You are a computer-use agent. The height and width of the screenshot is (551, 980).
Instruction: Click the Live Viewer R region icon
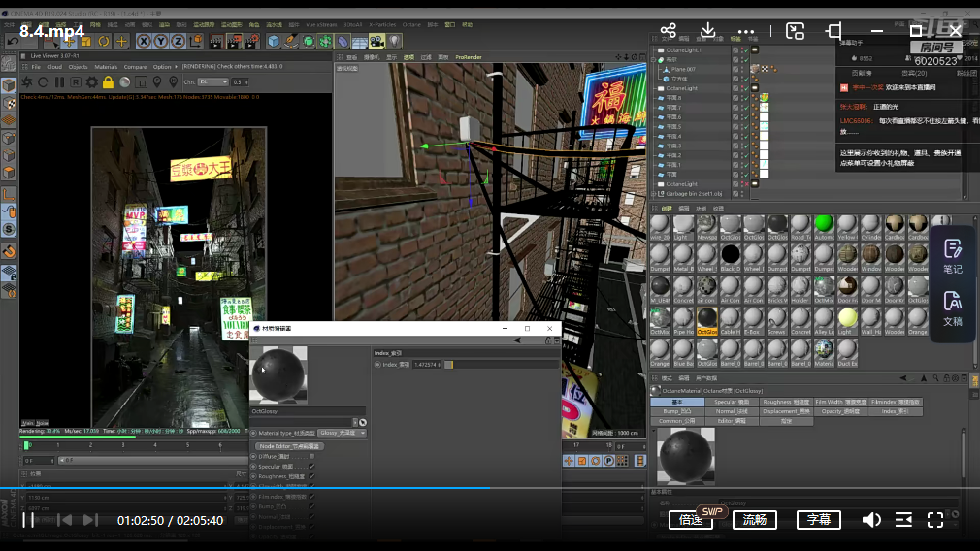pos(76,82)
